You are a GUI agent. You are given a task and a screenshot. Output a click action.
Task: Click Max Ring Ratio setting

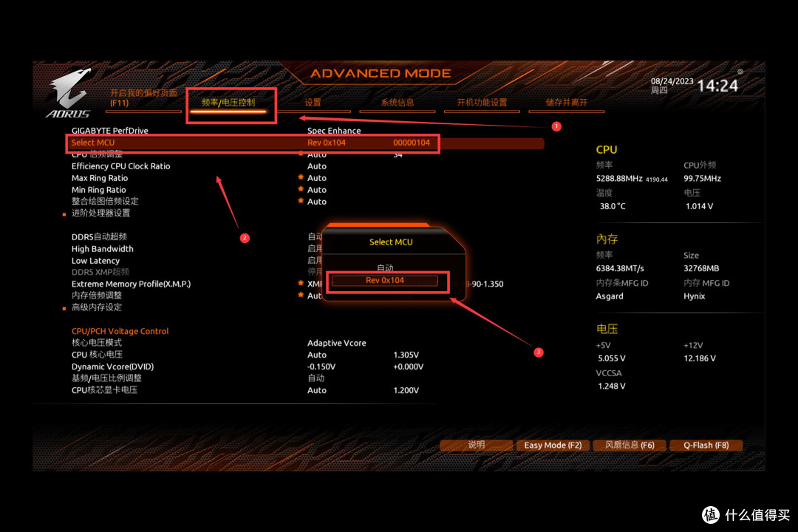click(x=100, y=178)
